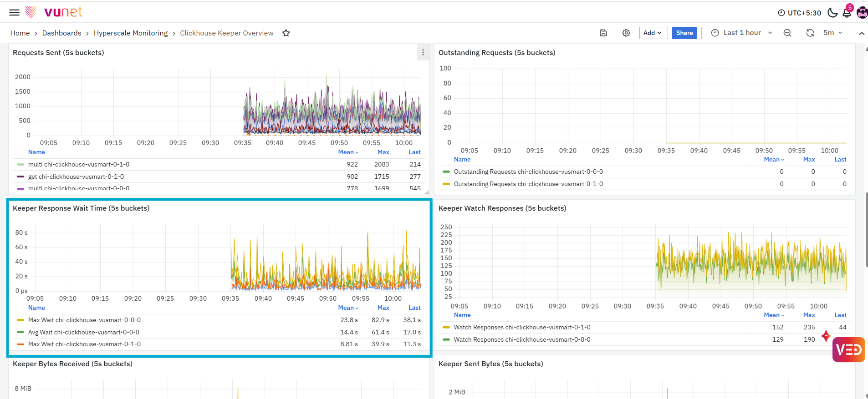Click the multi chi-clickhouse-vusmart-0-1-0 color swatch
868x399 pixels.
point(20,164)
